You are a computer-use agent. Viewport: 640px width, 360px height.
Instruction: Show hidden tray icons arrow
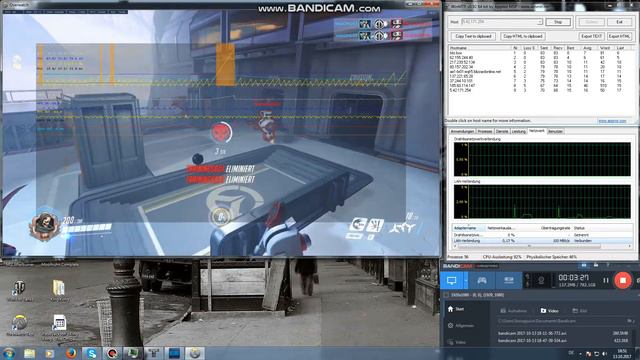(x=580, y=353)
